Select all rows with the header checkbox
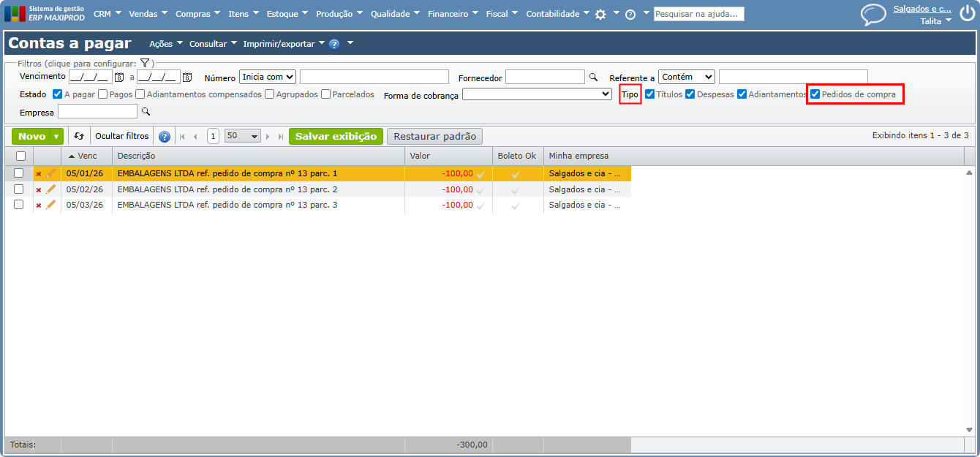The height and width of the screenshot is (457, 980). pos(20,156)
